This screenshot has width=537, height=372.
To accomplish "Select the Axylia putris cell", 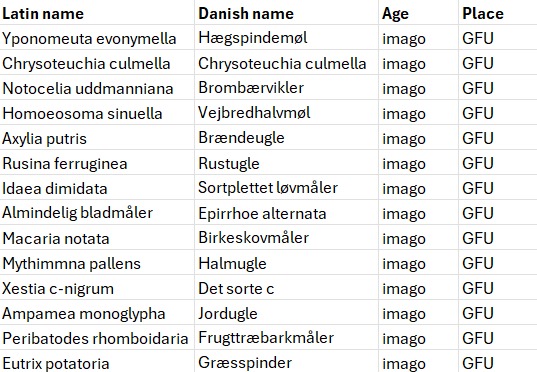I will tap(97, 137).
